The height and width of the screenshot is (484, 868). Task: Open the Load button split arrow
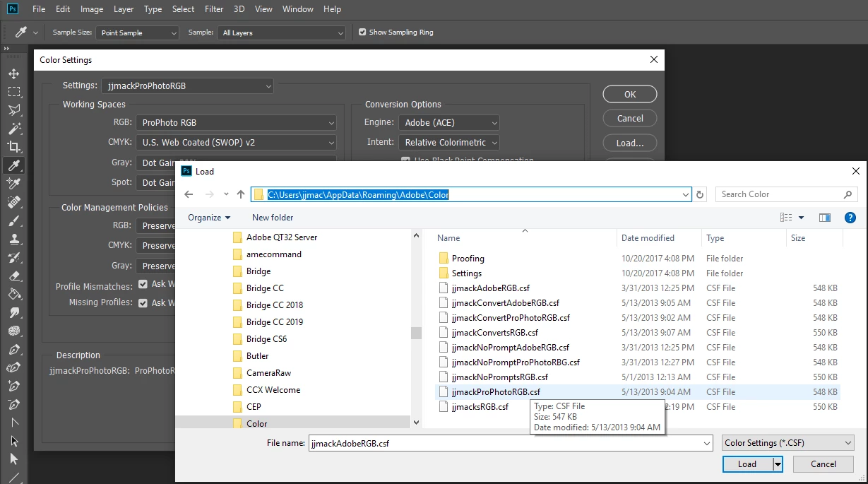(778, 464)
